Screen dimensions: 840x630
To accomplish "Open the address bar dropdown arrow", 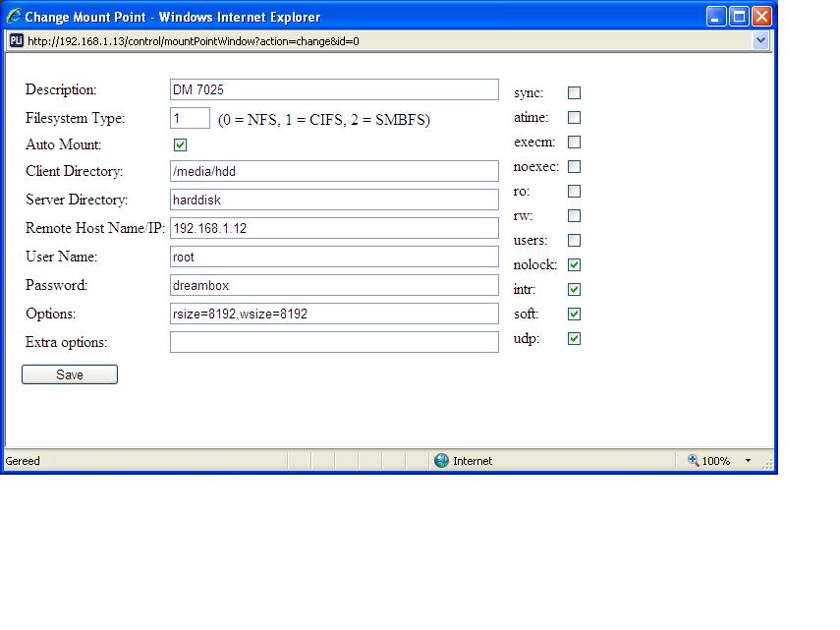I will [760, 40].
